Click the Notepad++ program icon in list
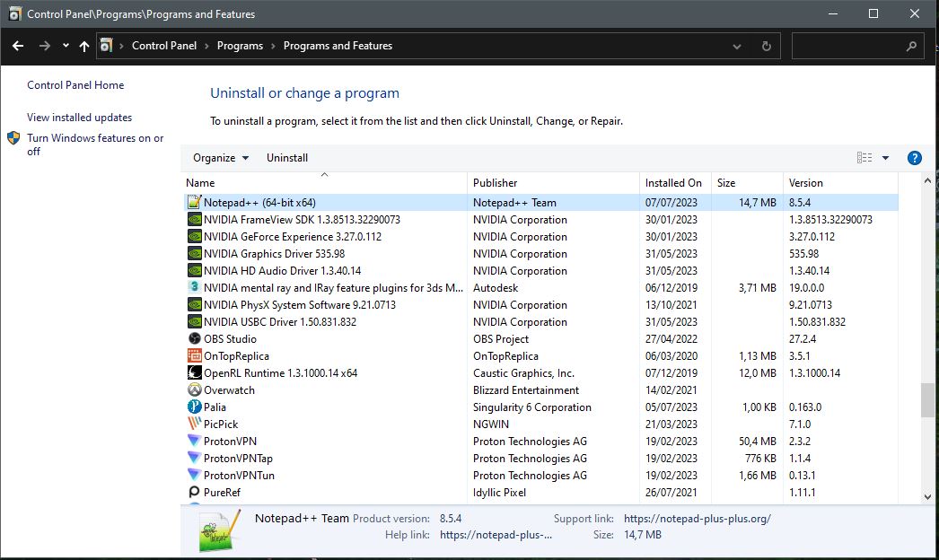The image size is (939, 560). [x=195, y=203]
